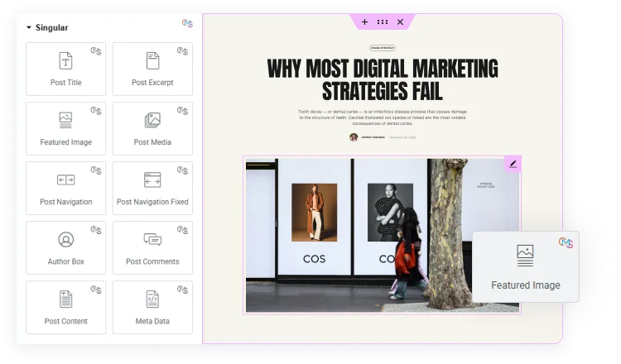621x364 pixels.
Task: Click the author avatar under headline
Action: click(354, 137)
